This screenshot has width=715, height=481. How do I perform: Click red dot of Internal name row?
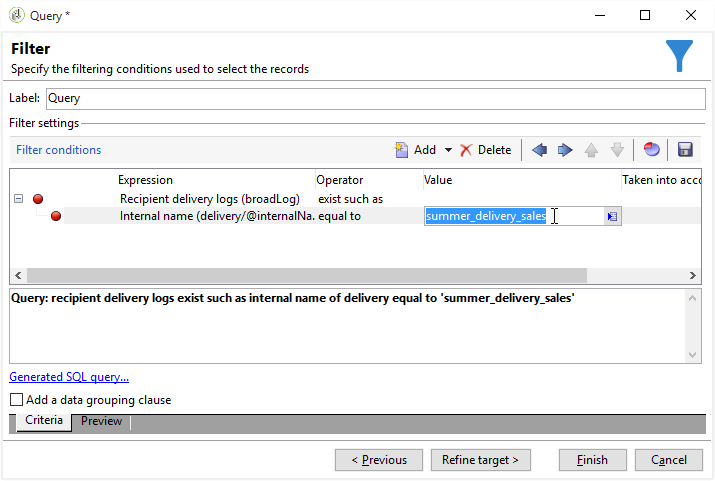point(56,216)
